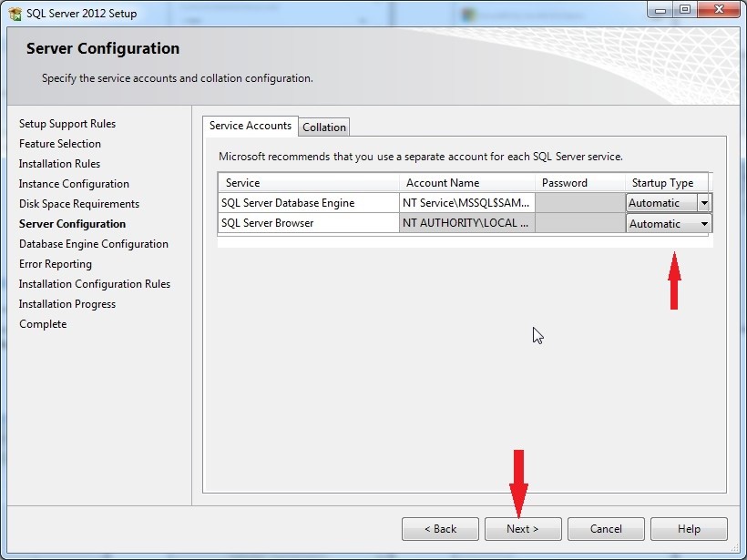Open Database Engine Configuration step
The height and width of the screenshot is (560, 747).
(x=94, y=243)
